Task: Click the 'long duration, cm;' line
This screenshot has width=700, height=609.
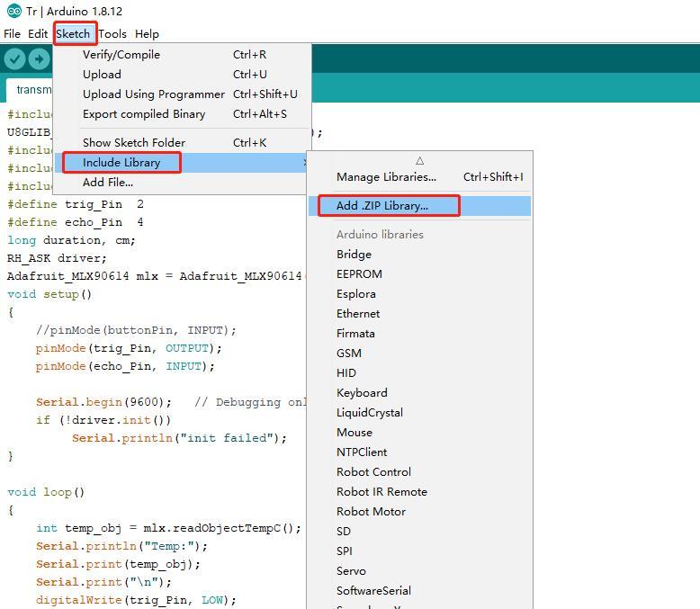Action: [x=71, y=240]
